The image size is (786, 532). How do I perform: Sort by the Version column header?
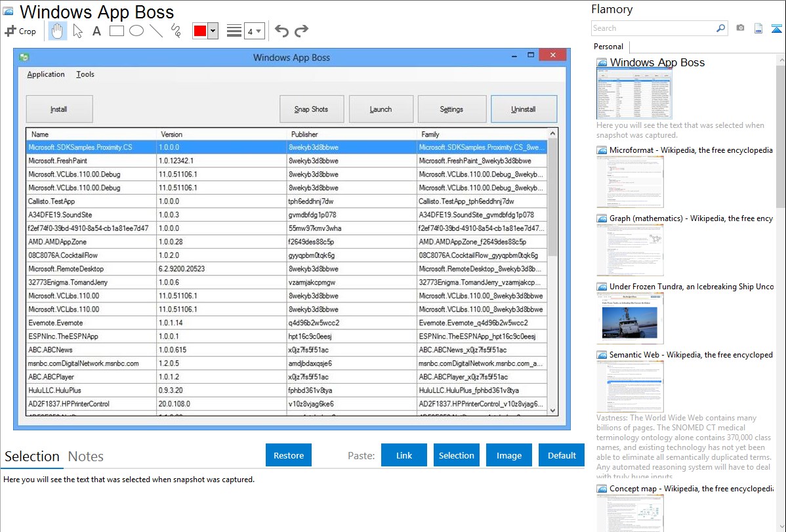click(222, 134)
